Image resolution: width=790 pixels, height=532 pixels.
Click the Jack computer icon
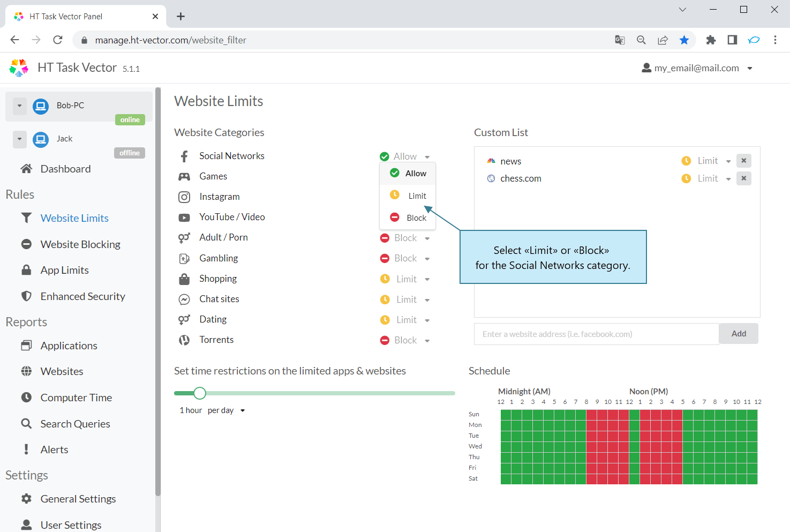point(41,139)
